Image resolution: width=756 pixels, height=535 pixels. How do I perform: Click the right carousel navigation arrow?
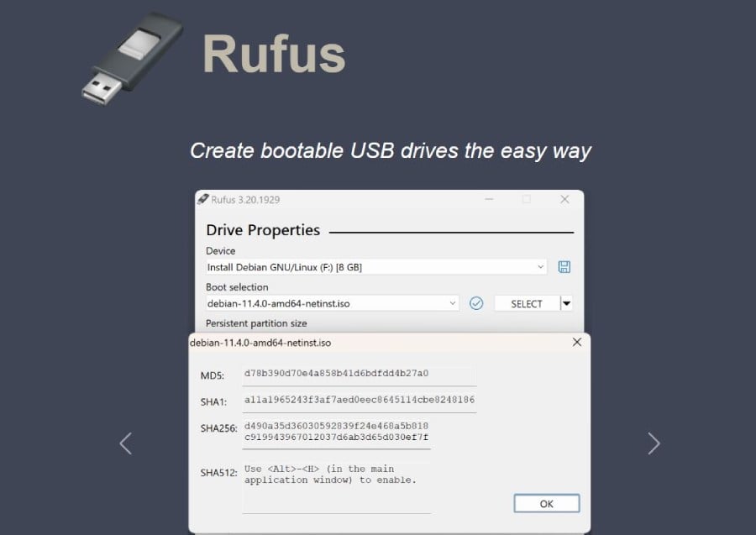click(x=654, y=443)
